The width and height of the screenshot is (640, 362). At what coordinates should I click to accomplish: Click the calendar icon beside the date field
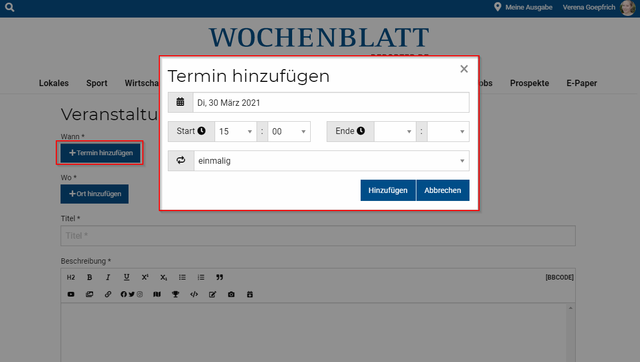(180, 102)
